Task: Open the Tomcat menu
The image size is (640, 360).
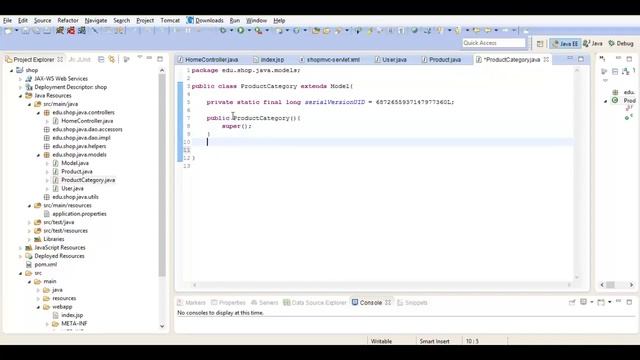Action: point(170,20)
